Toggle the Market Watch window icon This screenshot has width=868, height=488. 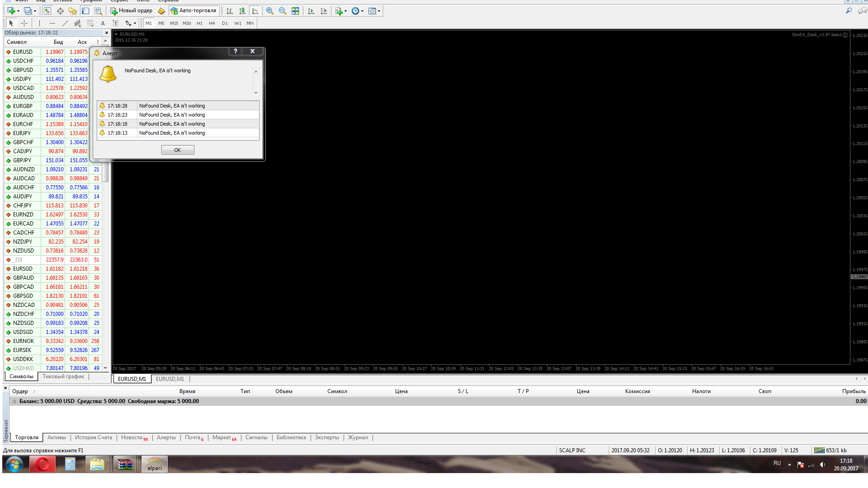click(47, 11)
